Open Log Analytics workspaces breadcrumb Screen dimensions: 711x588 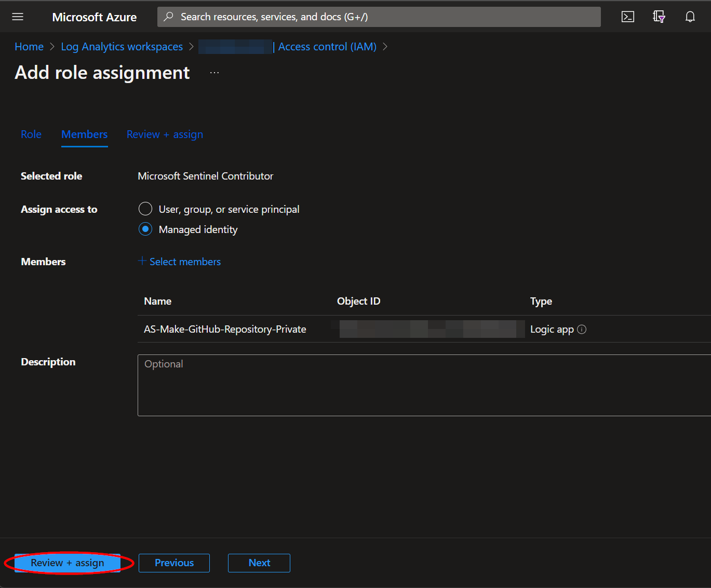pos(122,47)
